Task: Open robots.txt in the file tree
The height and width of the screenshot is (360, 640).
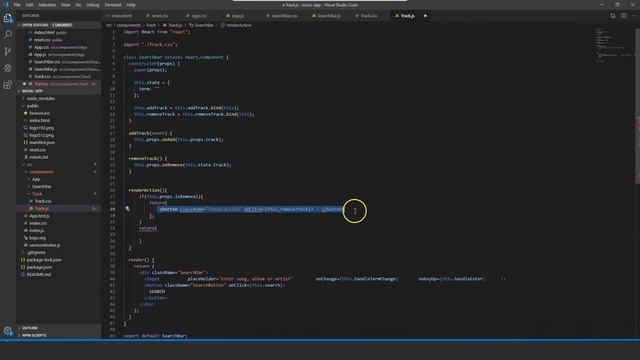Action: tap(39, 157)
